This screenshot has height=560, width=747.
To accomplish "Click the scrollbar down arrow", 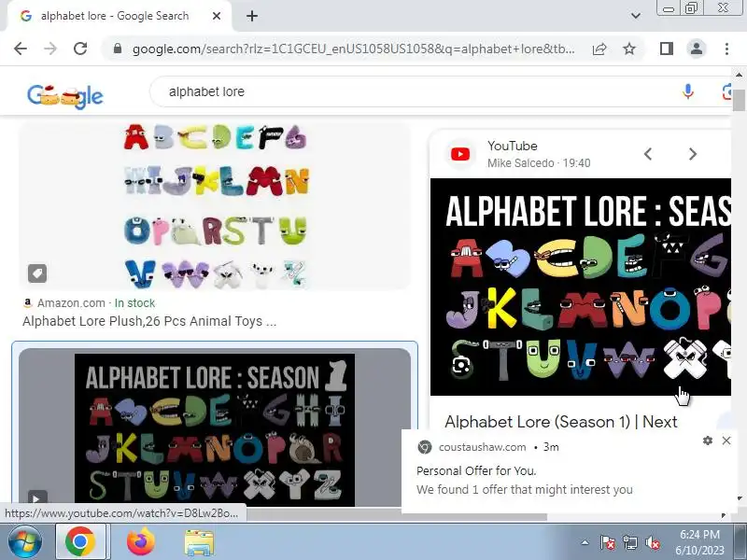I will [x=740, y=498].
